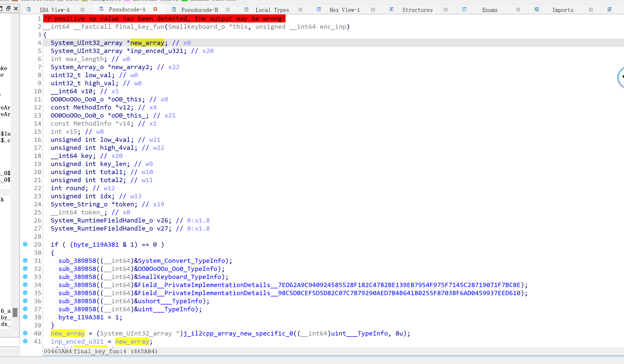Click the Enums tab icon
Viewport: 624px width, 364px height.
tap(464, 10)
